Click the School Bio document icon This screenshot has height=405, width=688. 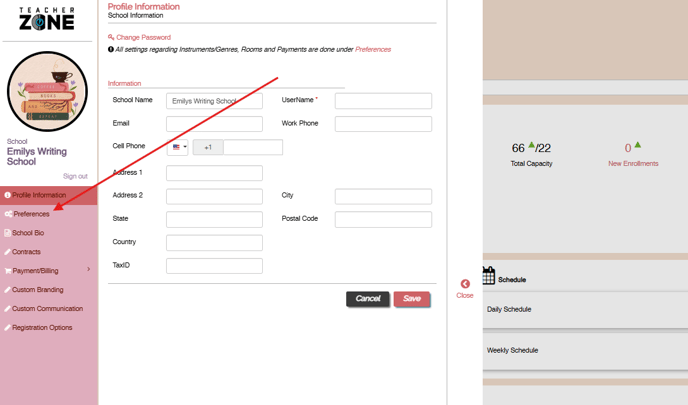pos(8,233)
